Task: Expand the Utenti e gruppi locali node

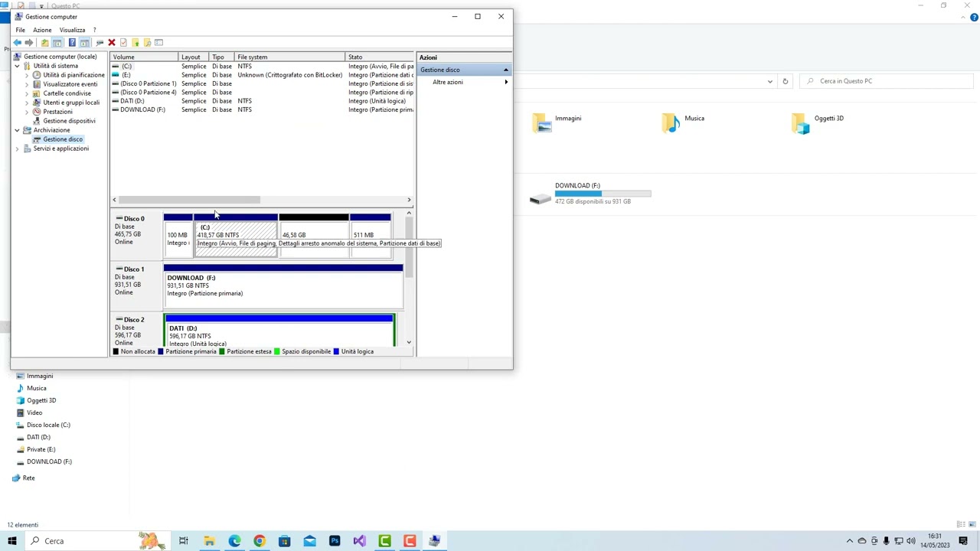Action: pyautogui.click(x=27, y=103)
